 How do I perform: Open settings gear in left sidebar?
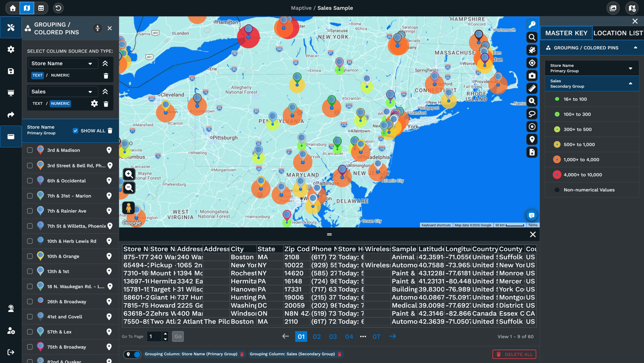tap(11, 49)
